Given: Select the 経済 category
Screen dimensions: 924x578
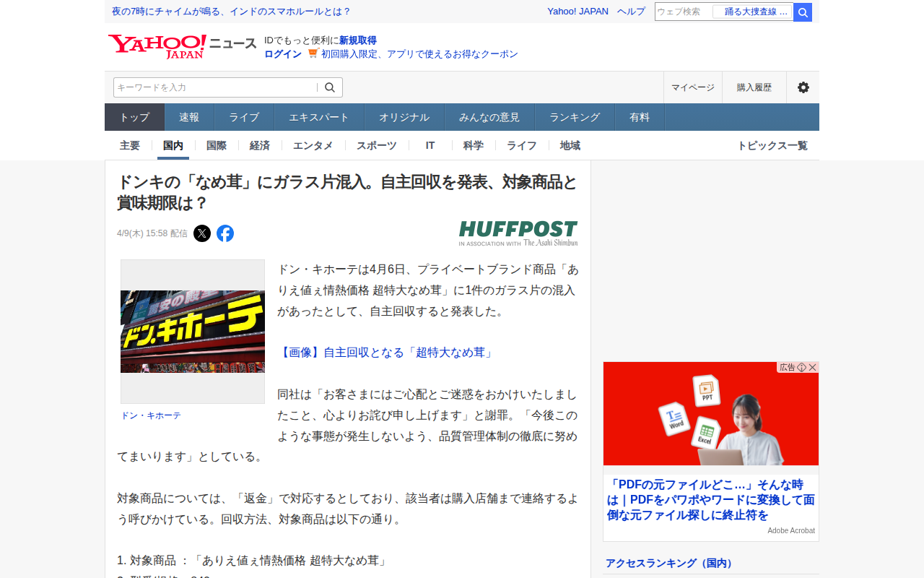Looking at the screenshot, I should pos(260,145).
